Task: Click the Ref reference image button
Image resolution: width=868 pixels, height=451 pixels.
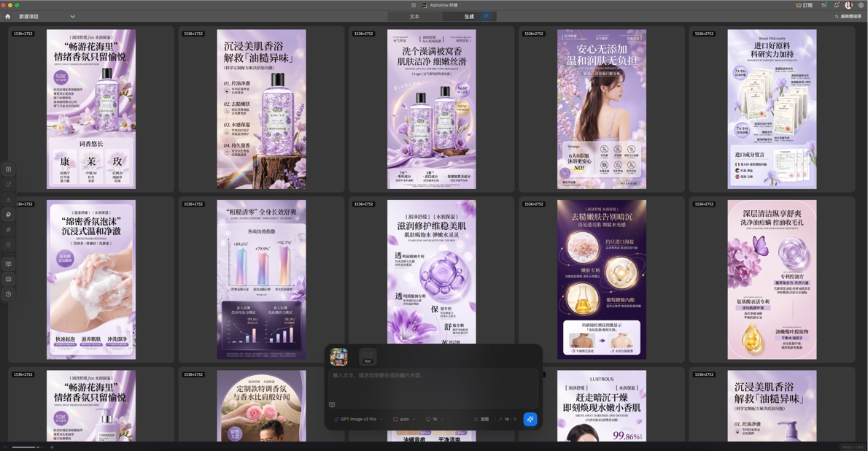Action: (368, 357)
